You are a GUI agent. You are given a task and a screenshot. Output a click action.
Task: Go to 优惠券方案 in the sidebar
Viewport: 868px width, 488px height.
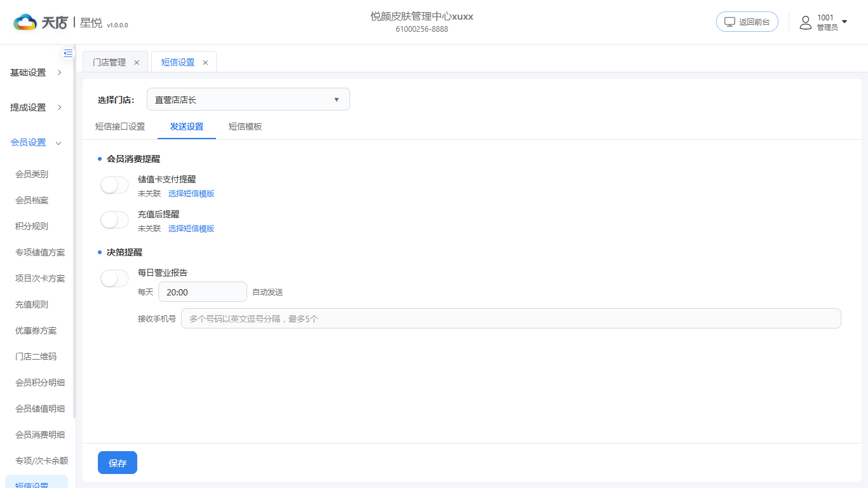(x=36, y=330)
